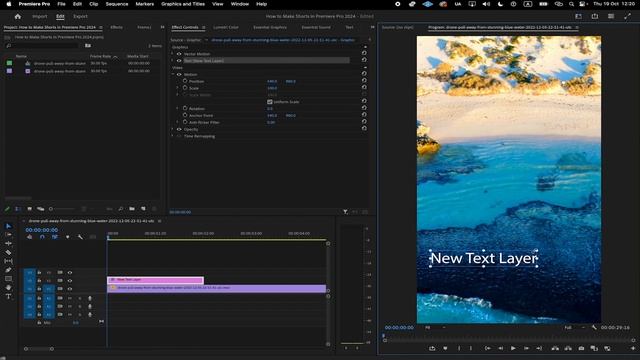Show more panels in Effect Controls group

pos(372,27)
